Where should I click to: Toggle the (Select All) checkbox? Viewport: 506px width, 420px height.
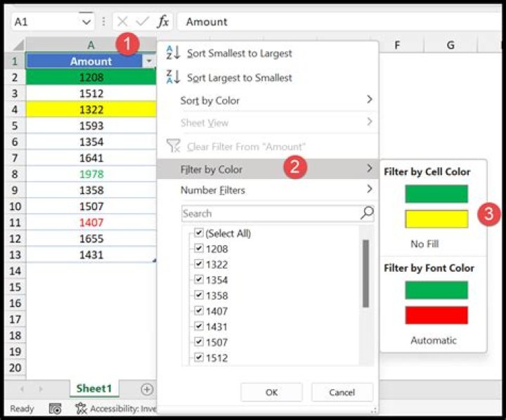click(199, 232)
